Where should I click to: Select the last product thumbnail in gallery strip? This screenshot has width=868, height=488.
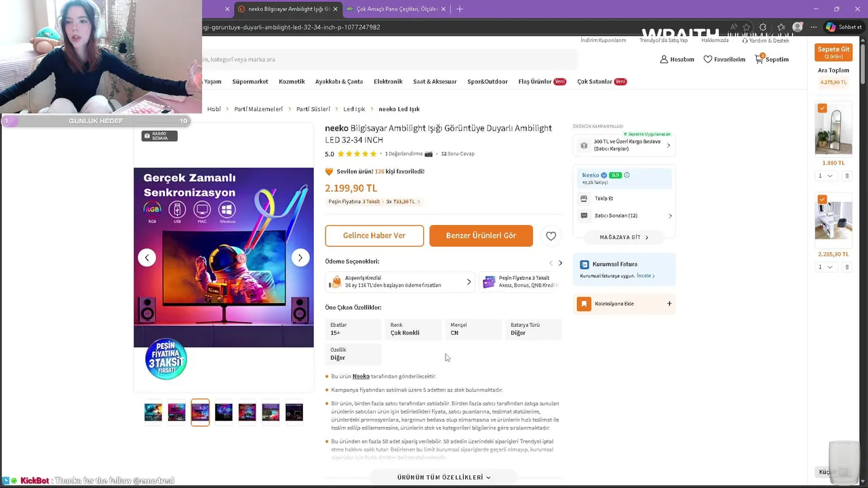tap(294, 412)
